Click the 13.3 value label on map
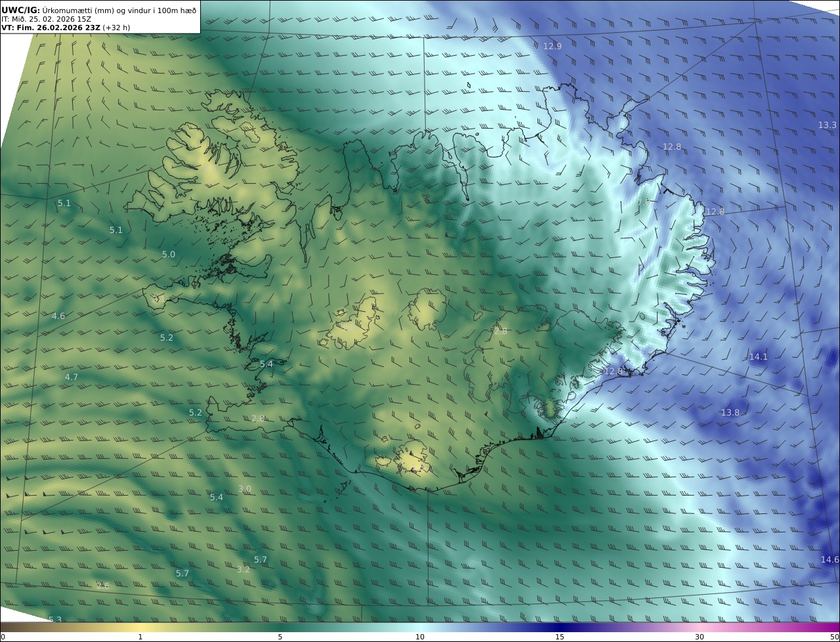840x642 pixels. pyautogui.click(x=828, y=125)
